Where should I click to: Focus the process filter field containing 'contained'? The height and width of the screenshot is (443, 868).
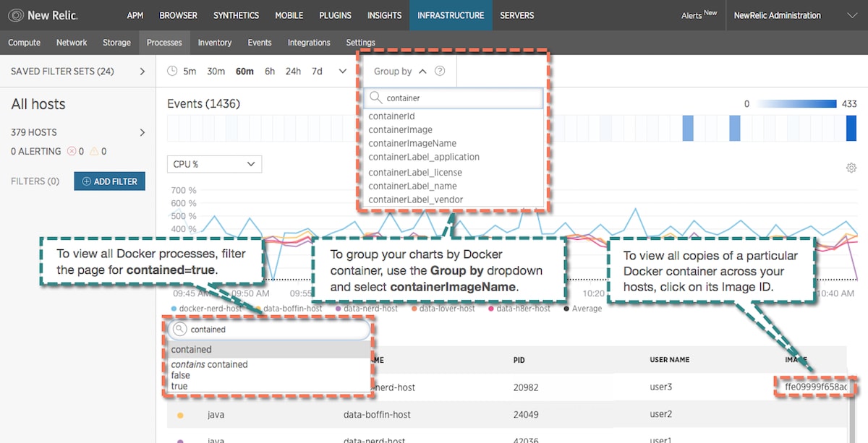[269, 330]
